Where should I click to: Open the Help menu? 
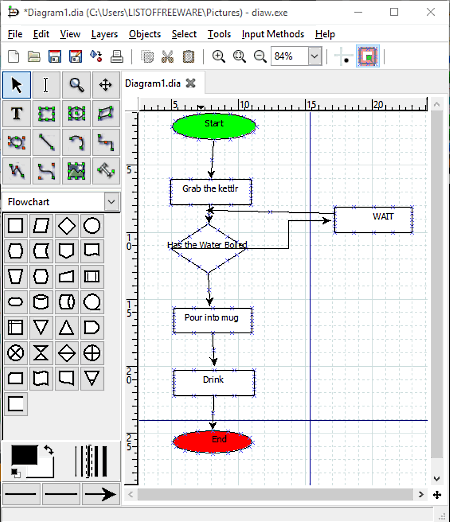325,34
